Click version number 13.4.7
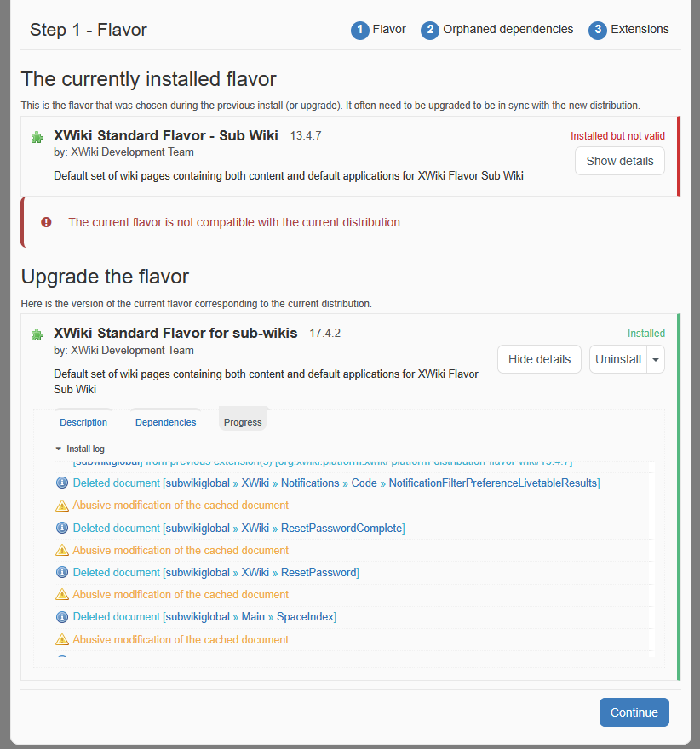This screenshot has width=700, height=749. (306, 135)
